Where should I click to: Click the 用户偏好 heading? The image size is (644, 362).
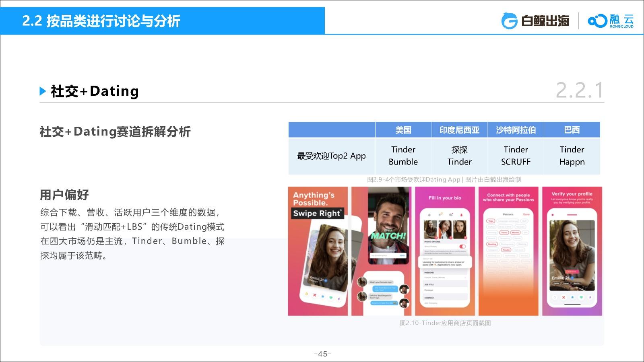pos(64,195)
